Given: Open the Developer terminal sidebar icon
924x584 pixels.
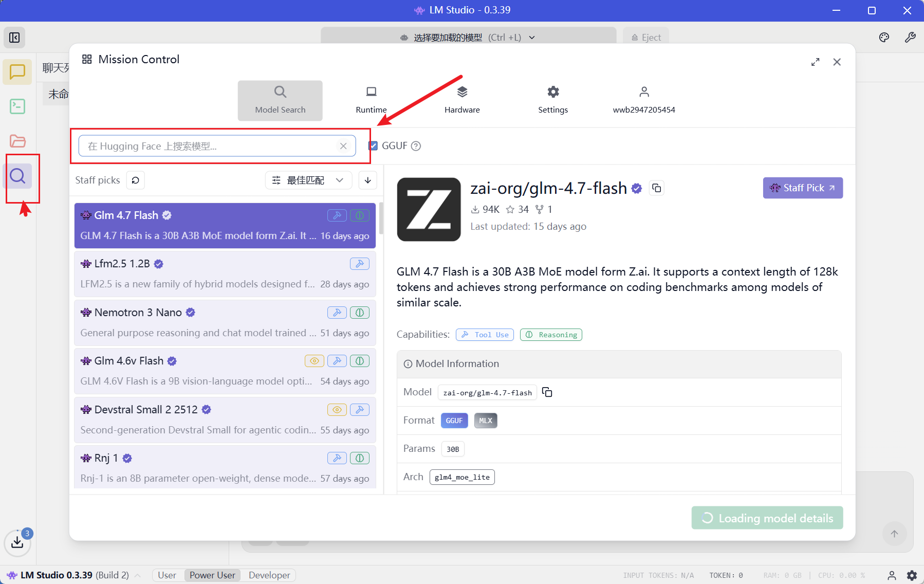Looking at the screenshot, I should click(x=17, y=106).
